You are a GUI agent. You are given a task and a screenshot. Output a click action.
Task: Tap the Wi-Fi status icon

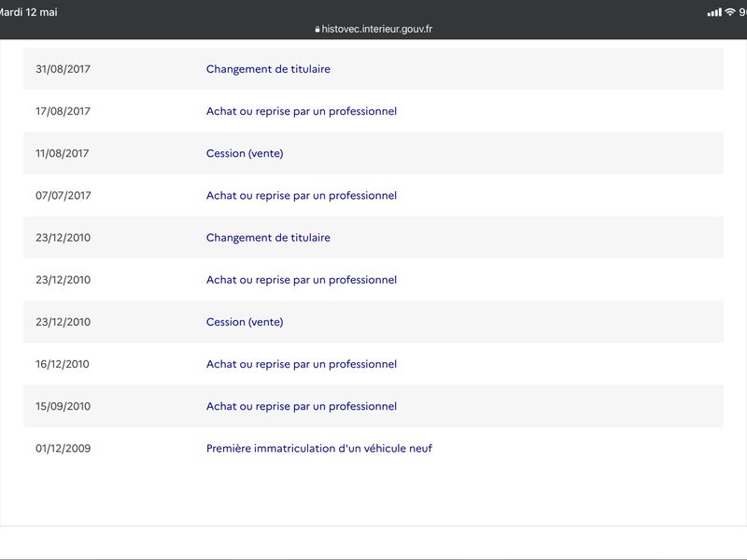[x=729, y=12]
